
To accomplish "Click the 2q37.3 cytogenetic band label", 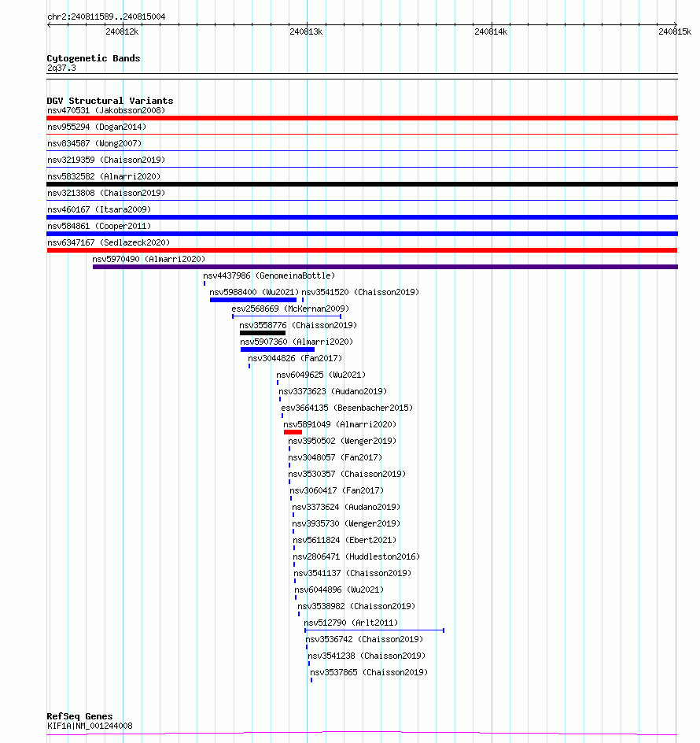I will click(61, 68).
